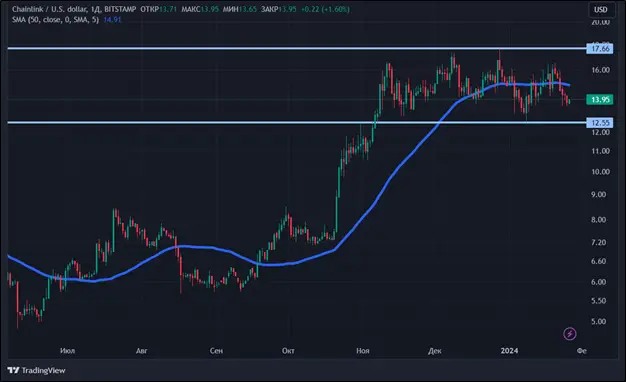This screenshot has width=626, height=382.
Task: Click the 2024 year label on time axis
Action: pyautogui.click(x=509, y=350)
